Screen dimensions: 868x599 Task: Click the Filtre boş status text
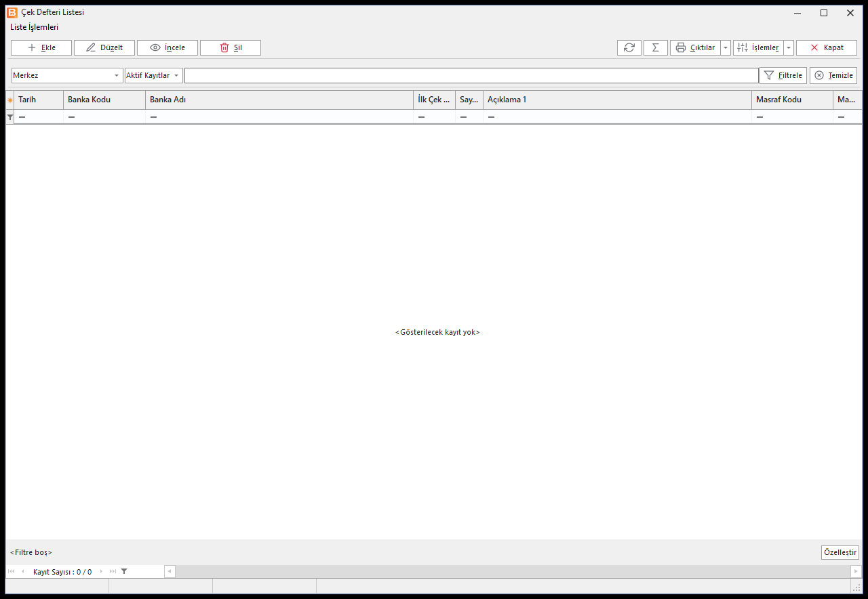[x=31, y=552]
